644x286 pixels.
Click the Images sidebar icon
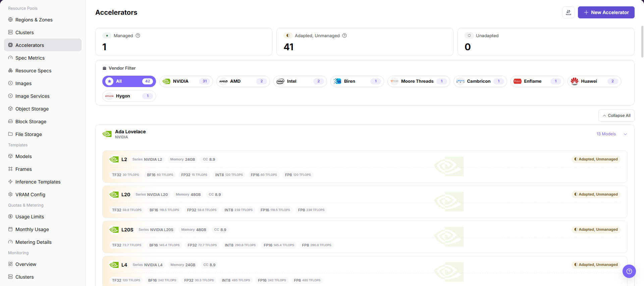(10, 83)
